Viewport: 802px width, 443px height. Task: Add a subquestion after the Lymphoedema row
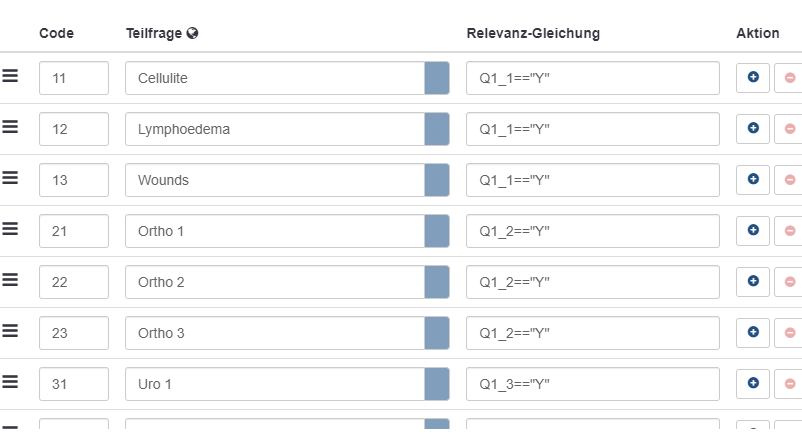point(753,129)
